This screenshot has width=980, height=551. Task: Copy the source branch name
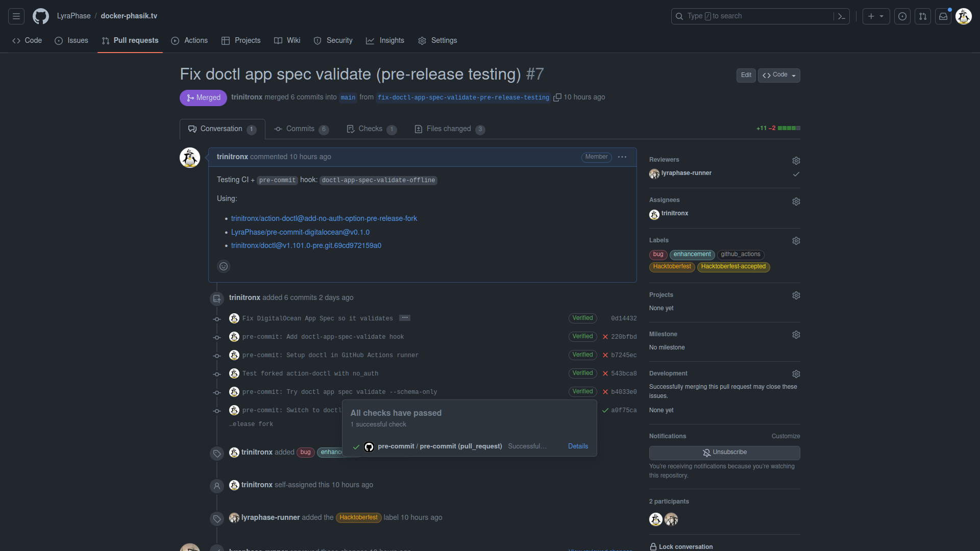pyautogui.click(x=558, y=97)
